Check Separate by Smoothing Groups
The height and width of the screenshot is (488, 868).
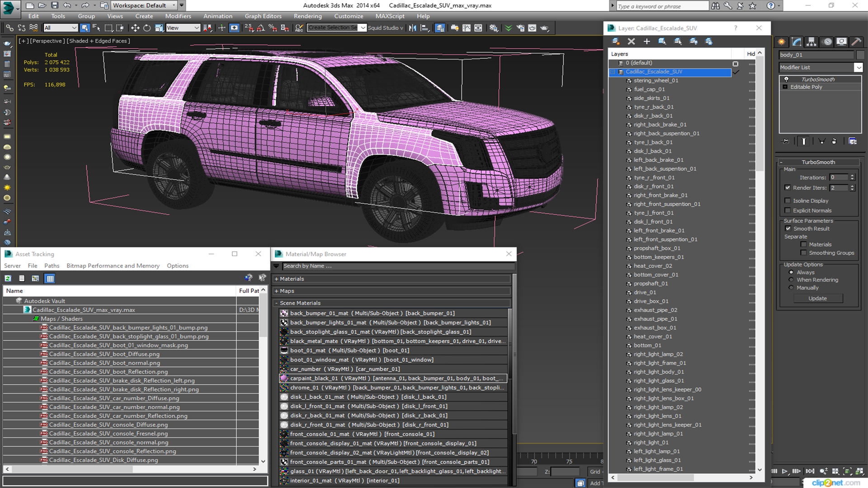(803, 253)
